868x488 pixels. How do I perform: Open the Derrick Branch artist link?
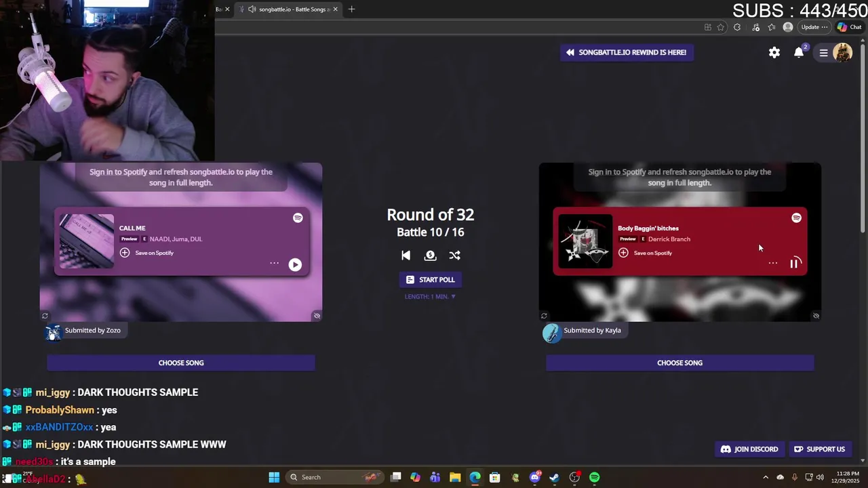pos(669,239)
